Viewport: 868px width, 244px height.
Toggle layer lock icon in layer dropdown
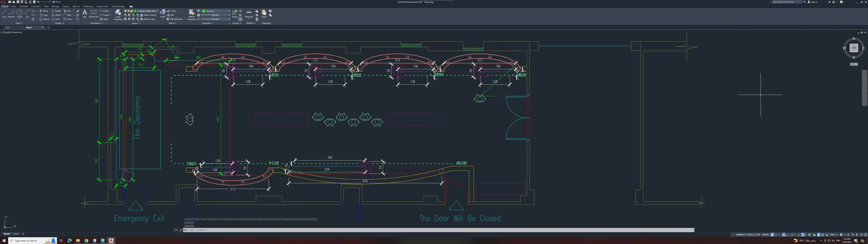click(x=132, y=11)
